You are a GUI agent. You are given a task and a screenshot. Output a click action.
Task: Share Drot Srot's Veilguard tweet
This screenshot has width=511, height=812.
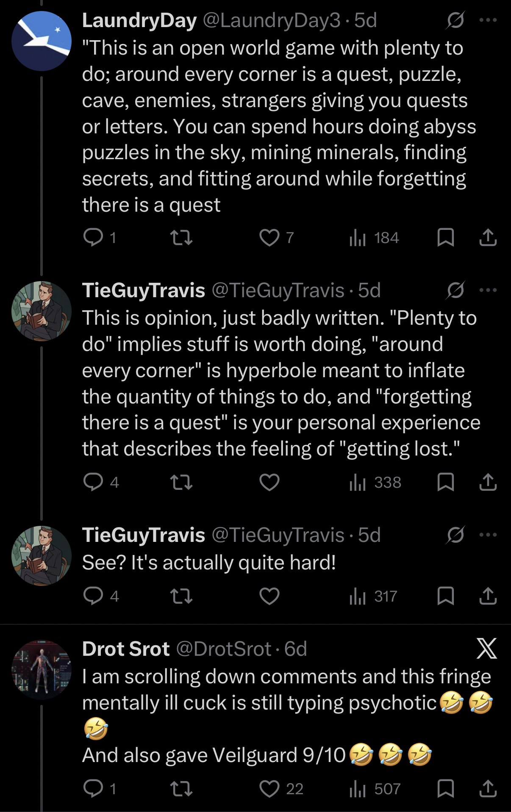[488, 789]
